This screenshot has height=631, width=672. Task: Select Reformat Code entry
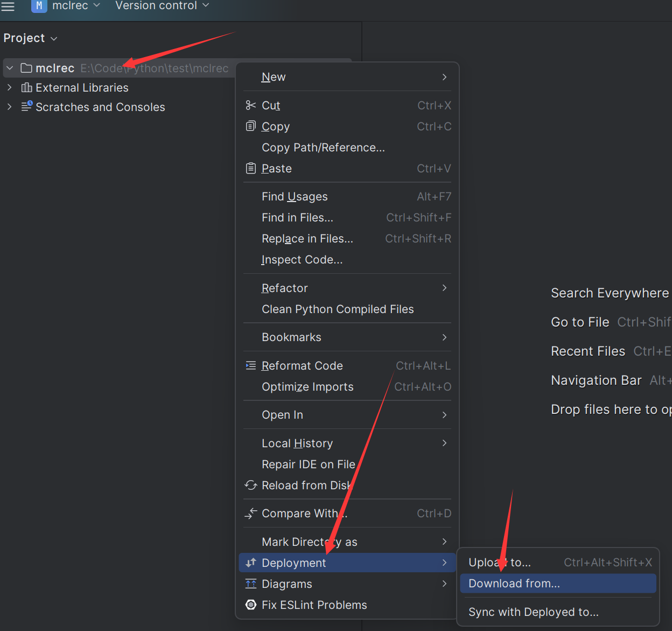[x=347, y=366]
